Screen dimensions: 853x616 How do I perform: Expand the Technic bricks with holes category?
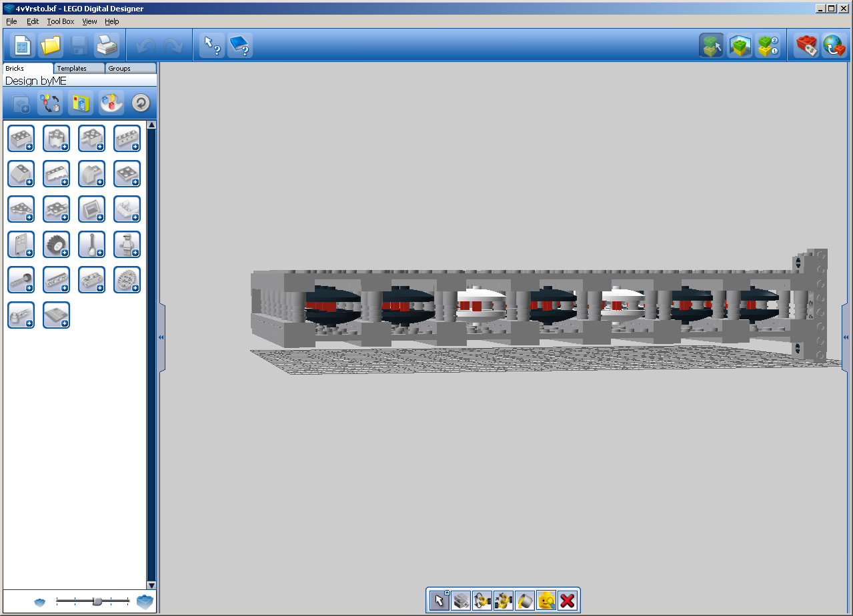click(x=127, y=138)
